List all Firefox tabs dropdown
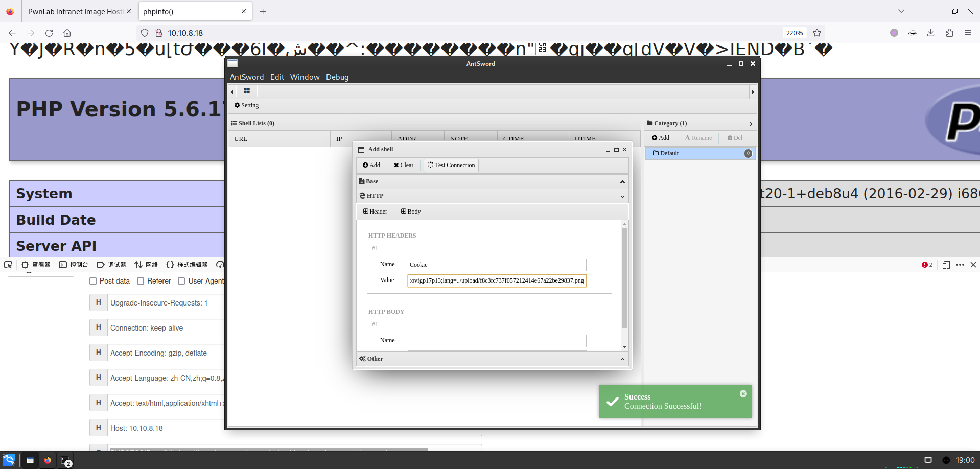 point(901,11)
